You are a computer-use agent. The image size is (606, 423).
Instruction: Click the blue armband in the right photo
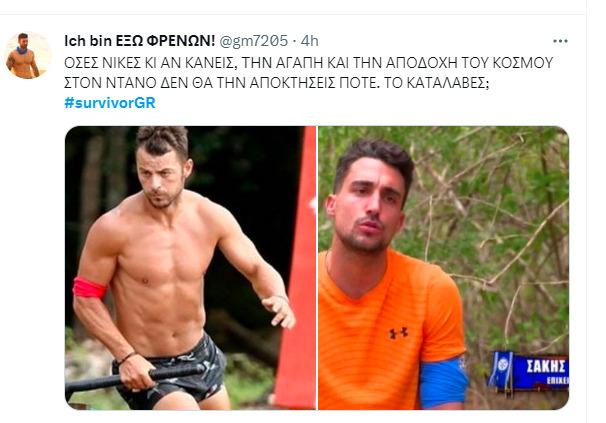[443, 383]
